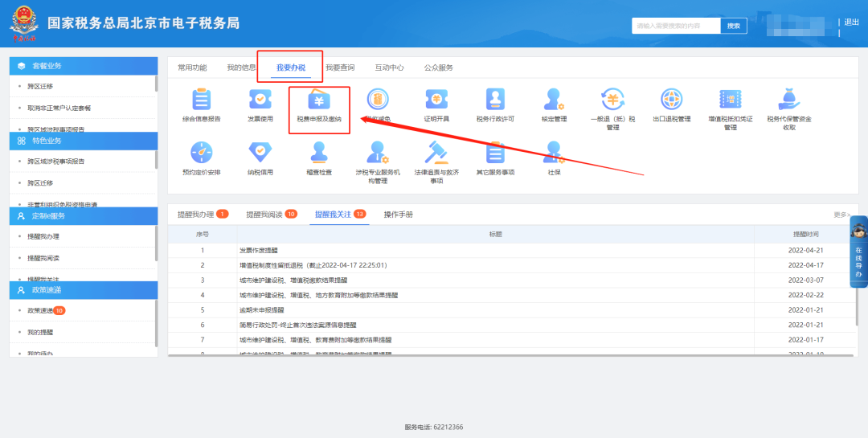
Task: Open the 核定管理 icon
Action: click(554, 100)
